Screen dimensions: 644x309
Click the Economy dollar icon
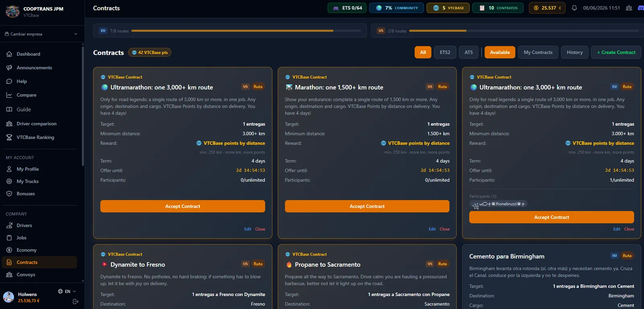click(9, 250)
